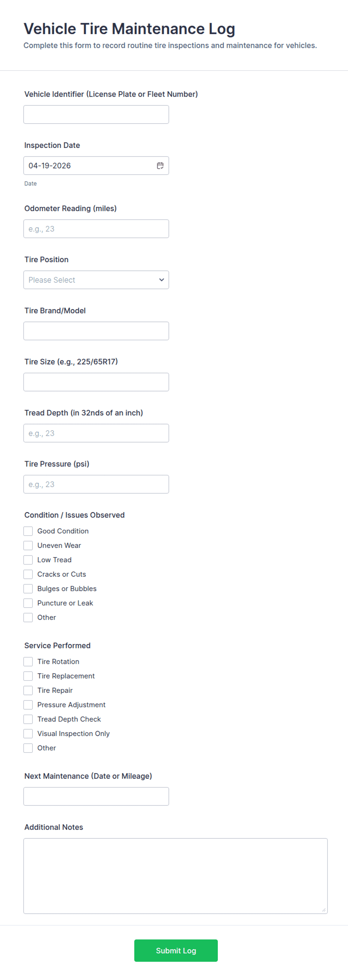Open the calendar date picker icon
Screen dimensions: 348x980
coord(160,166)
